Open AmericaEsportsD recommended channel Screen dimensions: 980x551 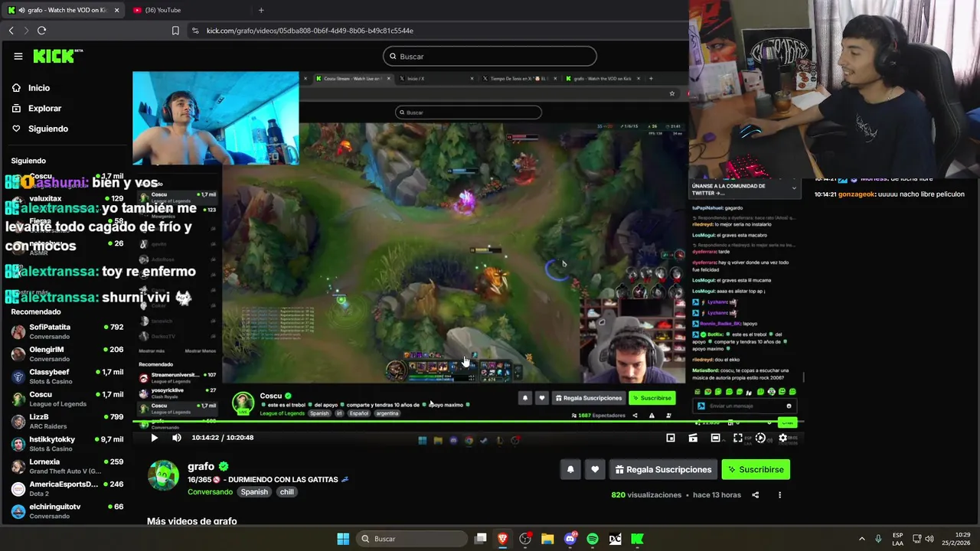(67, 488)
